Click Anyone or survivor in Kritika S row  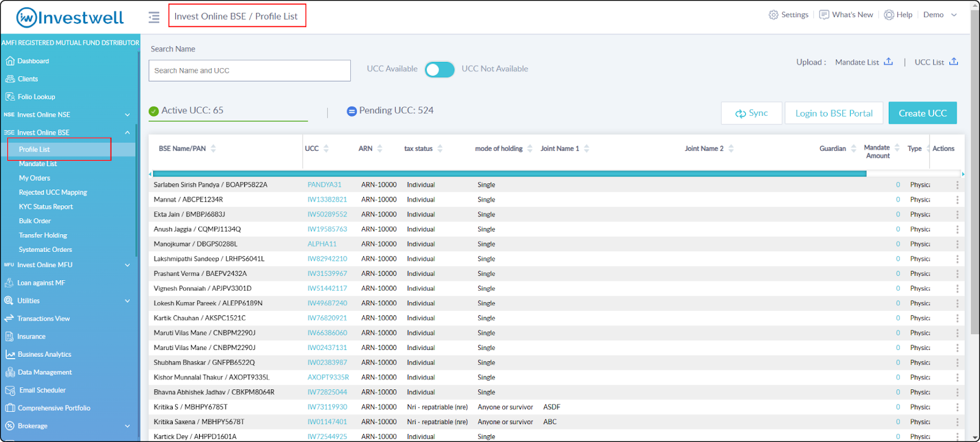[x=505, y=407]
